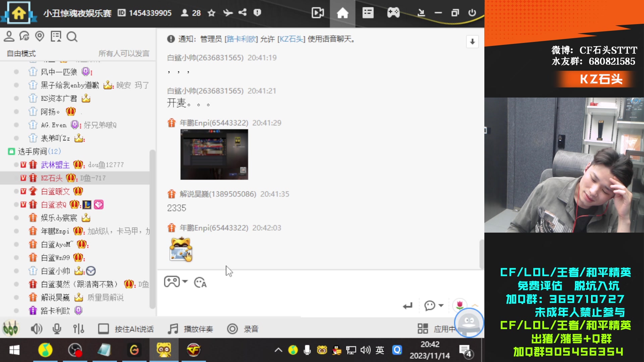The image size is (644, 362).
Task: Toggle the 按住Alt说话 checkbox
Action: pyautogui.click(x=103, y=329)
